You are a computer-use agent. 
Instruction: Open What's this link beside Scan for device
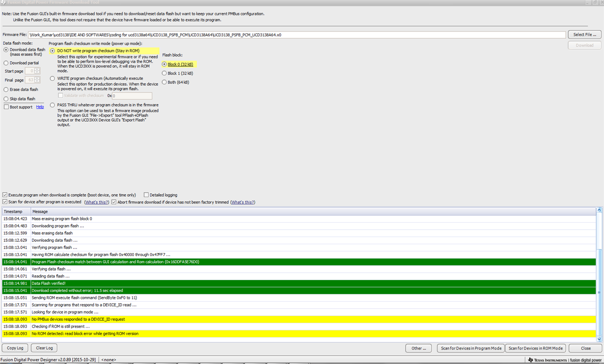[x=97, y=202]
